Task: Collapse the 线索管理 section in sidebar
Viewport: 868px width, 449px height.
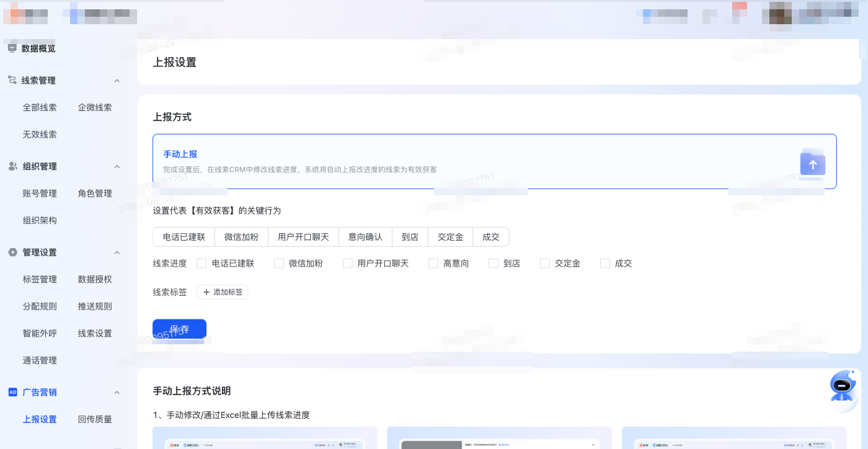Action: click(117, 80)
